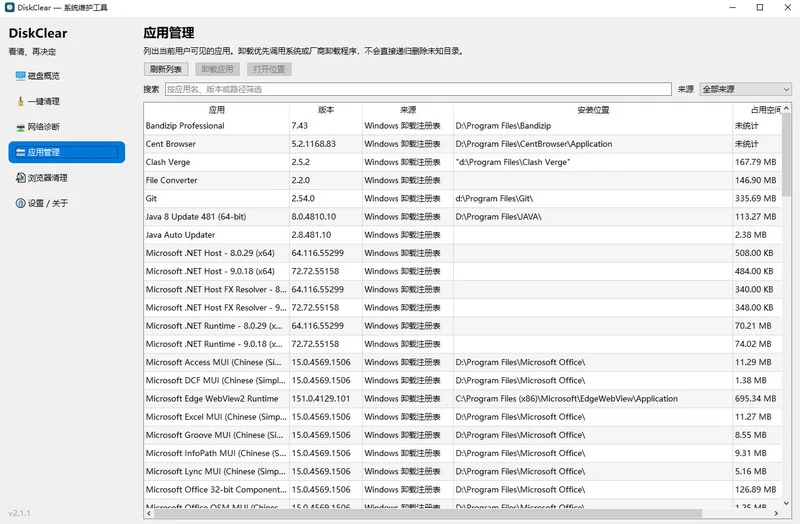This screenshot has height=524, width=800.
Task: Click the network diagnosis sidebar icon
Action: coord(20,127)
